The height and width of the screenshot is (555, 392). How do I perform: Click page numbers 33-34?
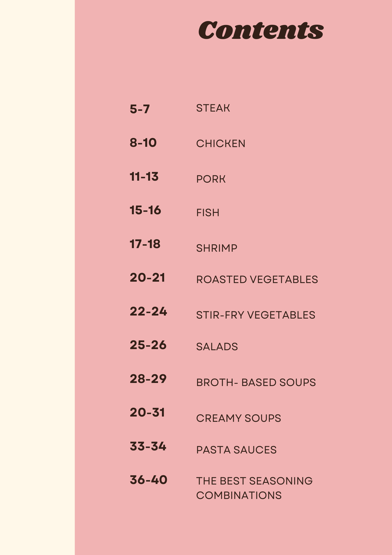[x=148, y=446]
